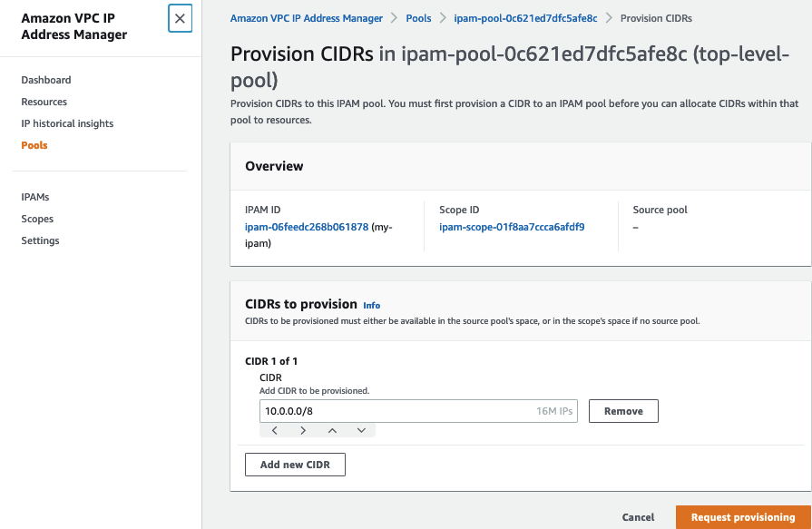Remove the 10.0.0.0/8 CIDR entry

[x=623, y=410]
